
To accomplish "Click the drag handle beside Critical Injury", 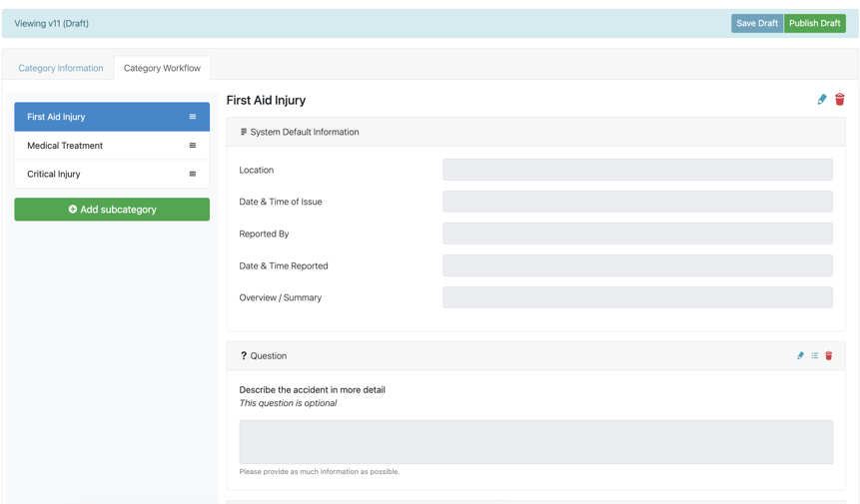I will point(193,174).
